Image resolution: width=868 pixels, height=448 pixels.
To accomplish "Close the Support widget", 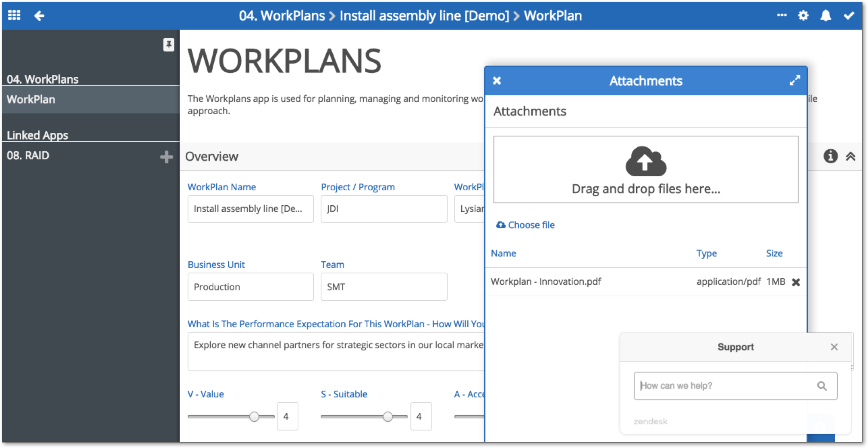I will pos(834,347).
